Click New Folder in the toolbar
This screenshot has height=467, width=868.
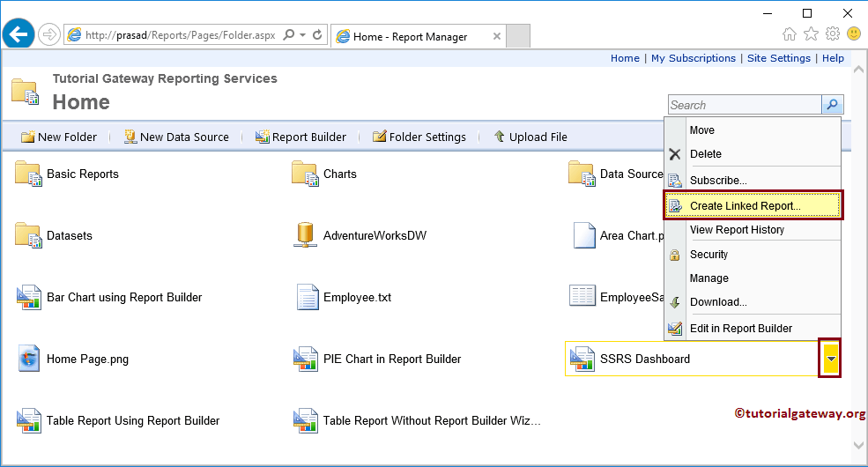[59, 137]
